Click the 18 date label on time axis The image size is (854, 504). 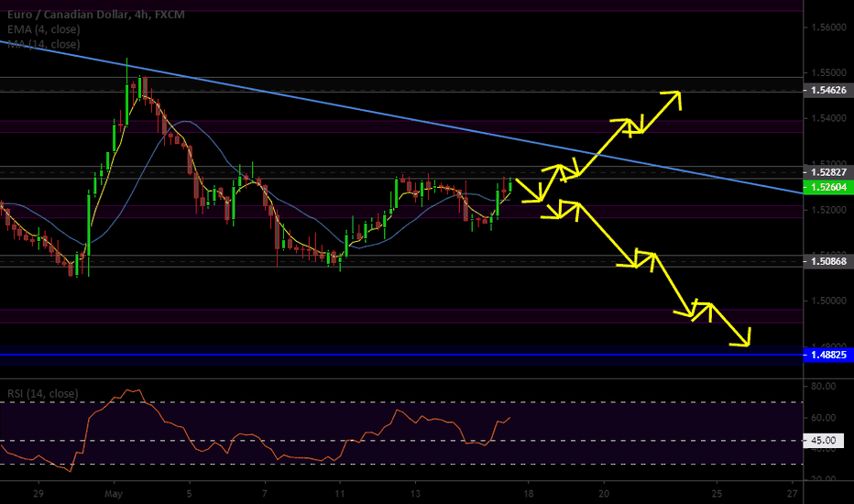tap(529, 494)
